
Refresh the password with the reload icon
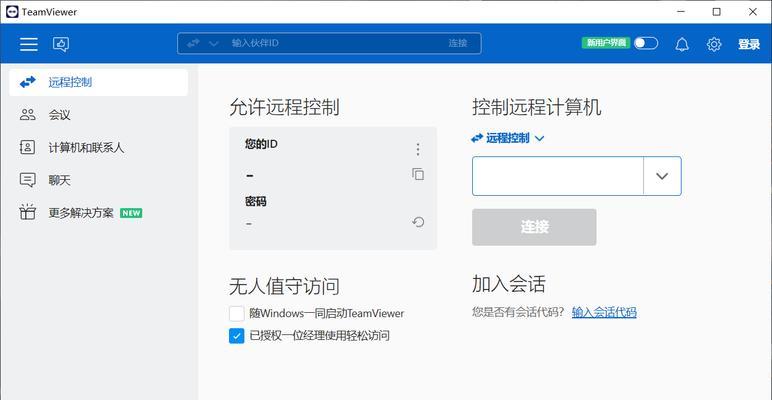(418, 222)
